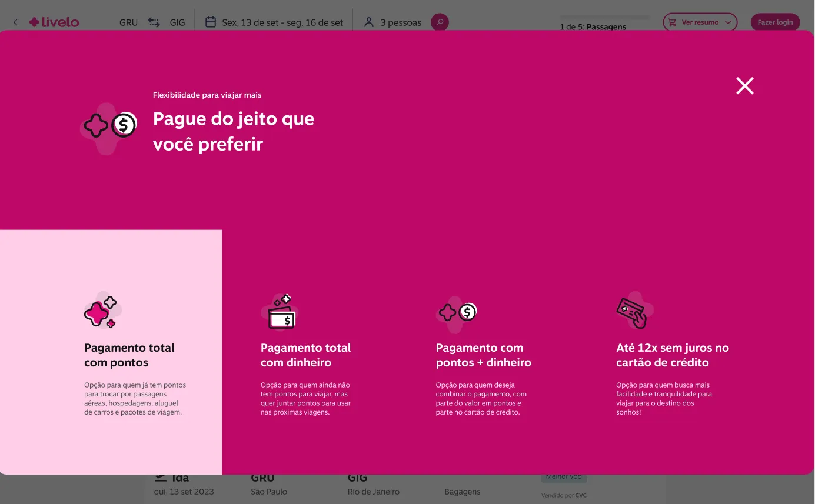Viewport: 815px width, 504px height.
Task: Click description mentioning 'destino dos sonhos'
Action: 664,399
